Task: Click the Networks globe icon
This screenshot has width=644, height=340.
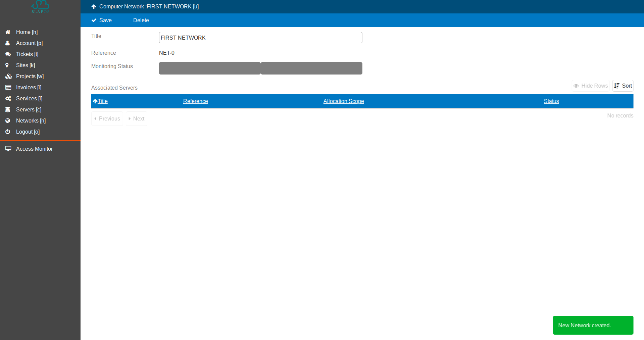Action: (x=8, y=121)
